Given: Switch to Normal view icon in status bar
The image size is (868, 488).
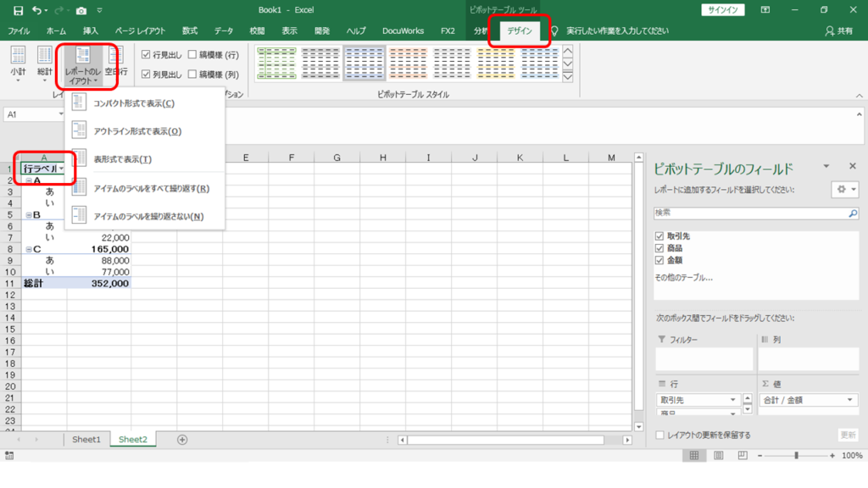Looking at the screenshot, I should click(x=694, y=455).
